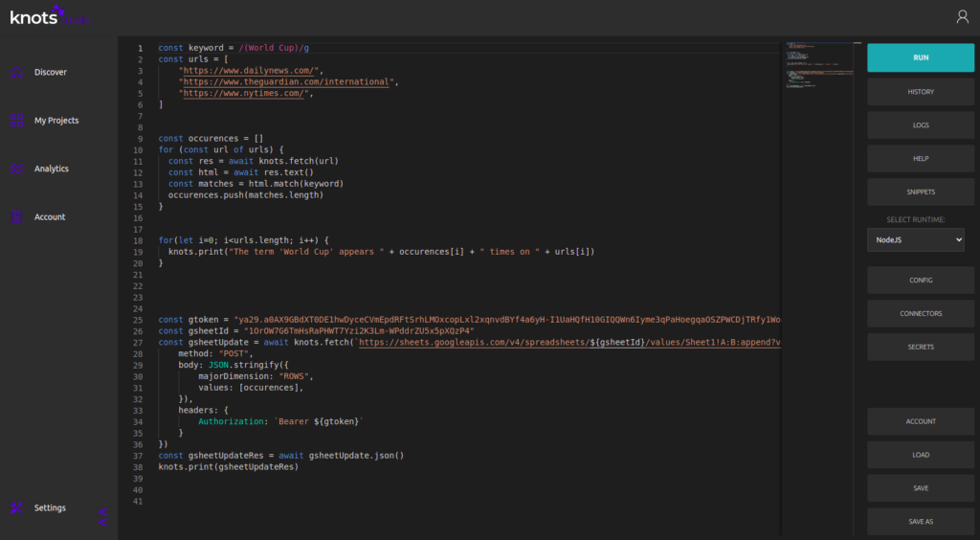Select Account label in left sidebar
Image resolution: width=980 pixels, height=540 pixels.
50,217
